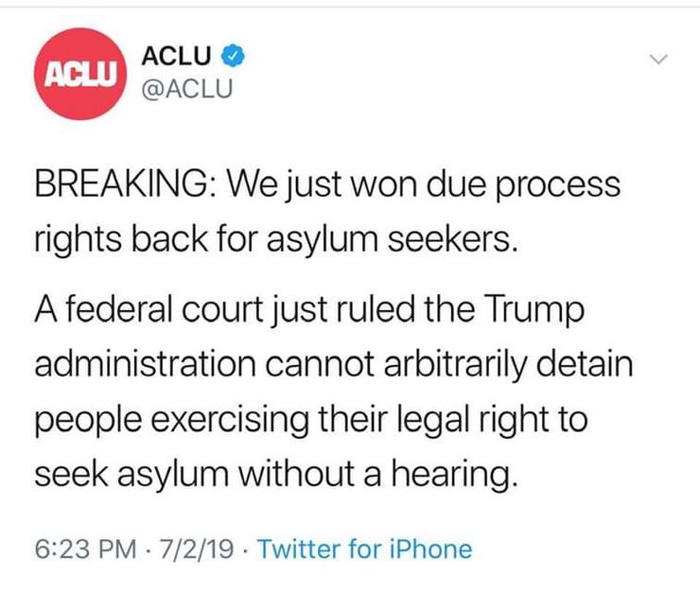Click 'seek asylum without a hearing' line
The width and height of the screenshot is (700, 591).
tap(276, 475)
